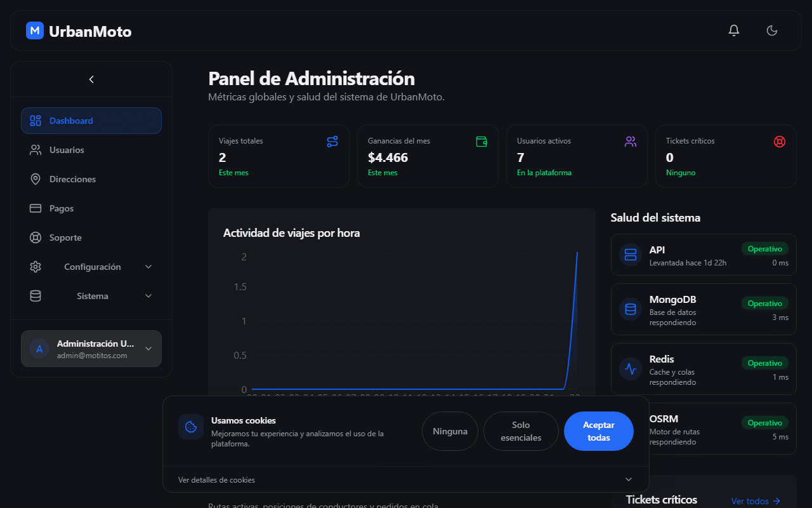812x508 pixels.
Task: Toggle dark mode with the moon icon
Action: coord(772,30)
